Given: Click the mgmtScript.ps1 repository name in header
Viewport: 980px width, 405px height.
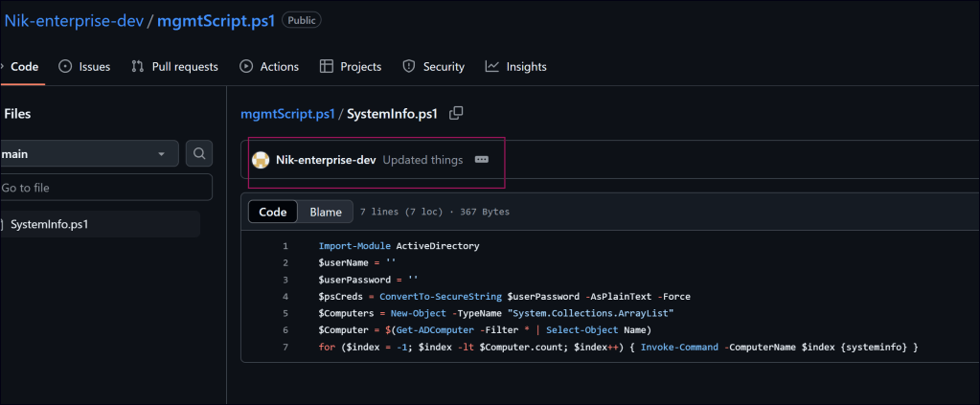Looking at the screenshot, I should (x=215, y=19).
